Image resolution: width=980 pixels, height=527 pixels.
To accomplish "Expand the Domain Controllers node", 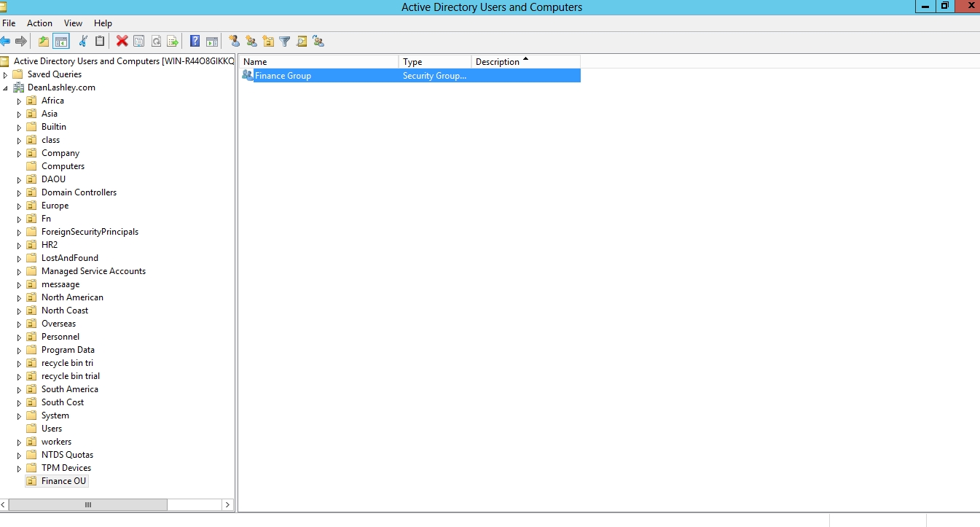I will tap(20, 193).
